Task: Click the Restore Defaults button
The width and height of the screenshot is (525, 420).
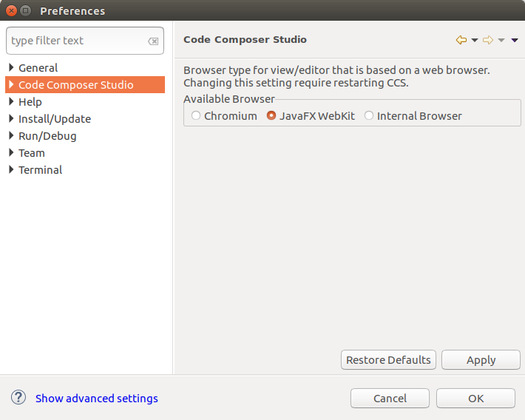Action: coord(388,360)
